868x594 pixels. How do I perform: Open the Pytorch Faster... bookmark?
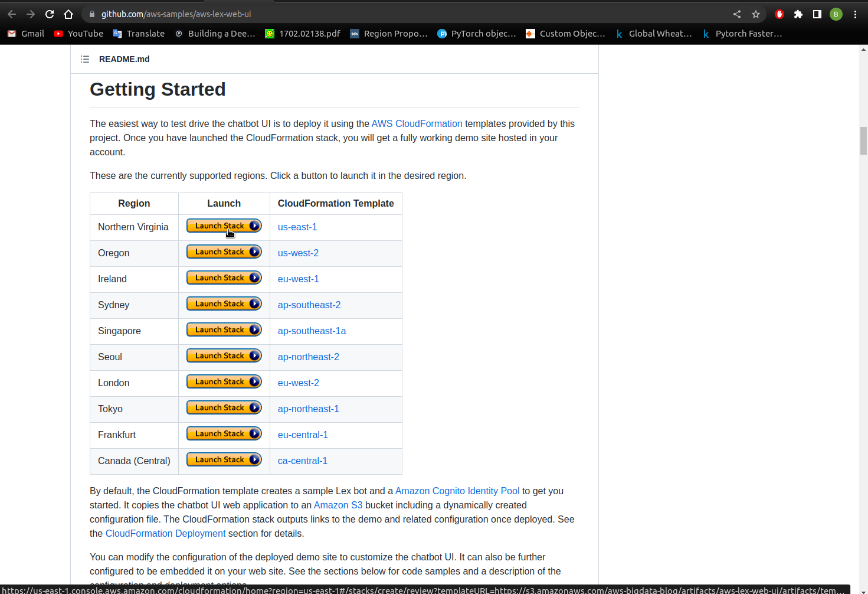(x=742, y=34)
